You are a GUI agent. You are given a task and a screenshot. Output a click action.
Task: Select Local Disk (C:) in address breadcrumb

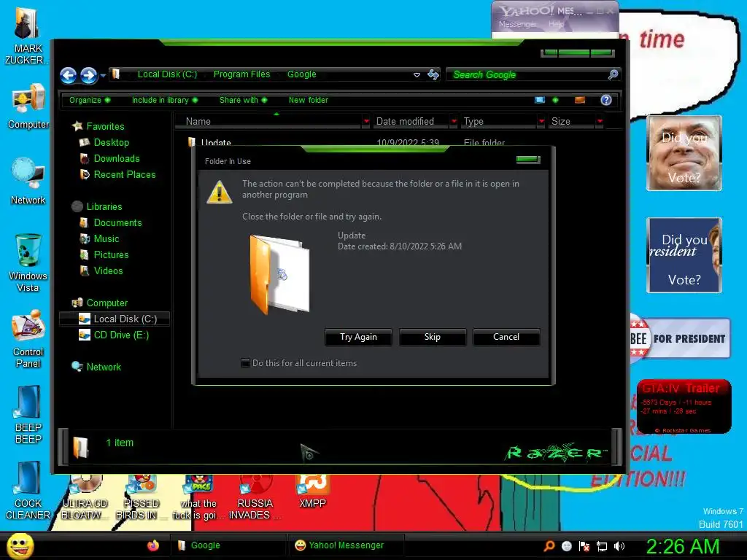pyautogui.click(x=167, y=74)
